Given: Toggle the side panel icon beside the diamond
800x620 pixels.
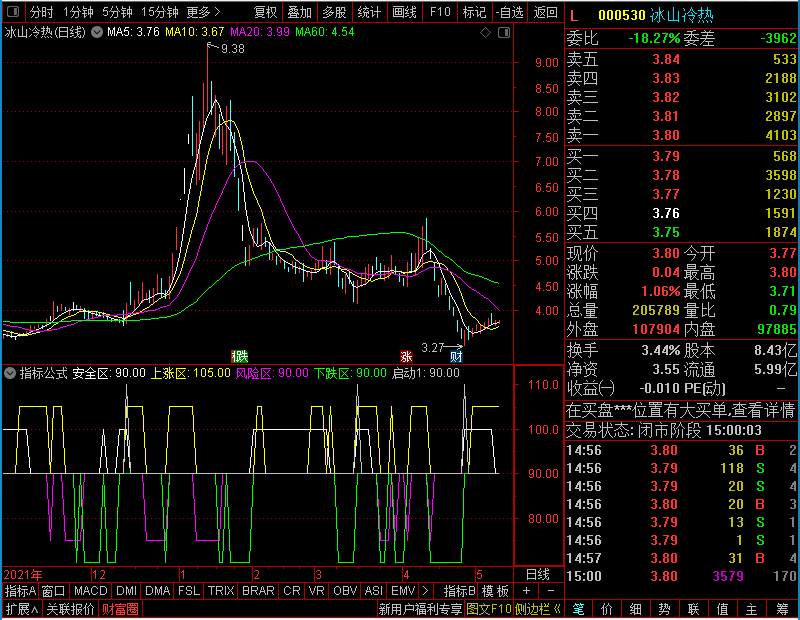Looking at the screenshot, I should pyautogui.click(x=504, y=33).
